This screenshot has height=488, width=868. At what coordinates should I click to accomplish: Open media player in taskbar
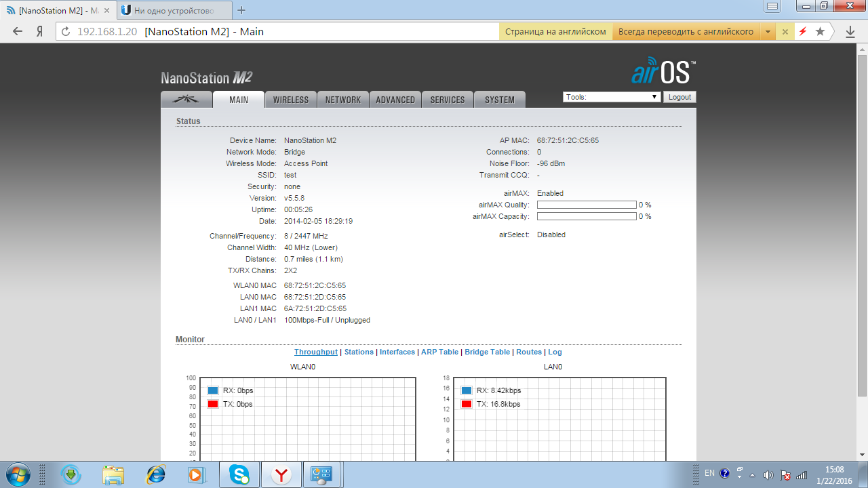point(197,474)
